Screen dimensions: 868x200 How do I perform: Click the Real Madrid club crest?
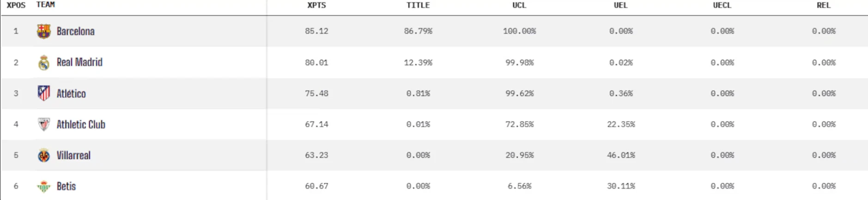tap(44, 62)
